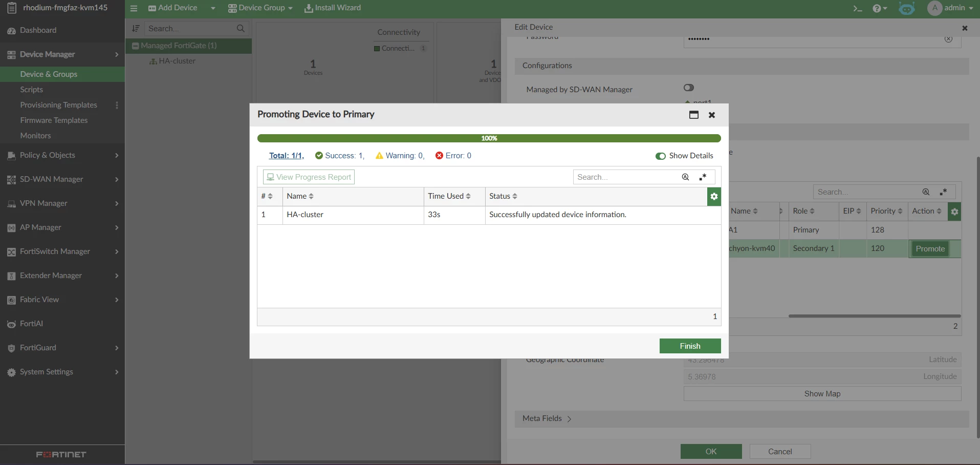Image resolution: width=980 pixels, height=465 pixels.
Task: Expand the System Settings menu
Action: tap(117, 372)
